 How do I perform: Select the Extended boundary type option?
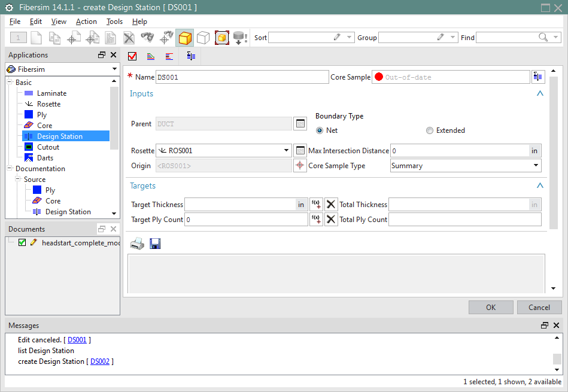(430, 130)
